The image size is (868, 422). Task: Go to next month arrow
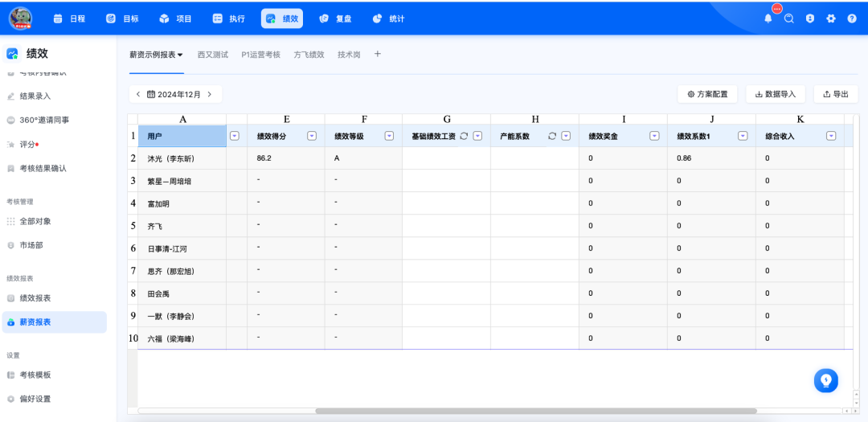209,94
